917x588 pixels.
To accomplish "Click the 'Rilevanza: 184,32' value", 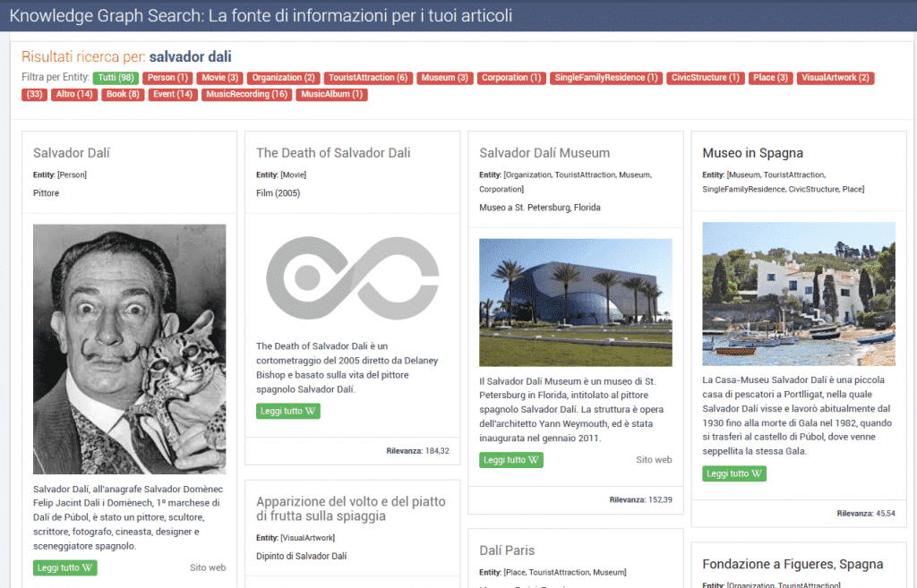I will 417,451.
